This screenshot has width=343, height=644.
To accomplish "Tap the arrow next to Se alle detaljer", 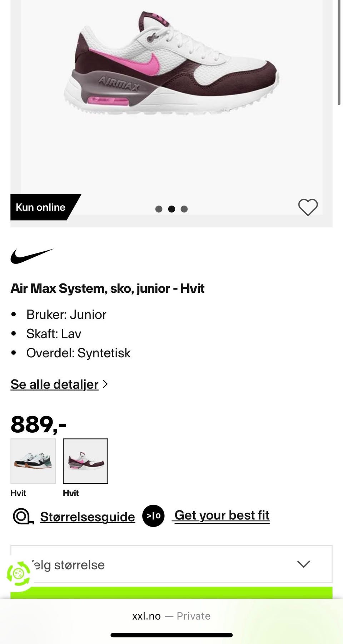I will click(x=105, y=384).
